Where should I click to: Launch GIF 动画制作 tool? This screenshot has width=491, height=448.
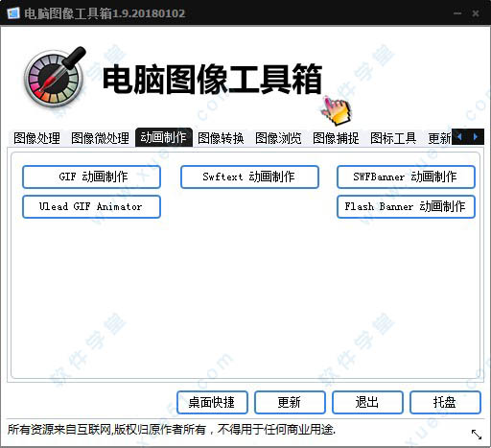(91, 177)
